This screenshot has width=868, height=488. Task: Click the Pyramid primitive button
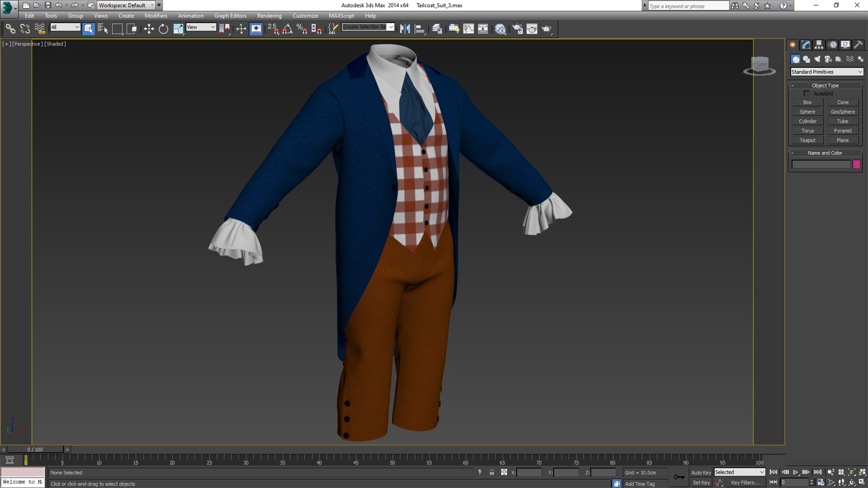[x=843, y=131]
